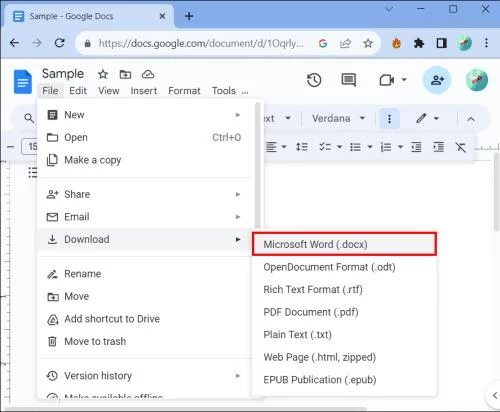Open the Format menu

[184, 91]
